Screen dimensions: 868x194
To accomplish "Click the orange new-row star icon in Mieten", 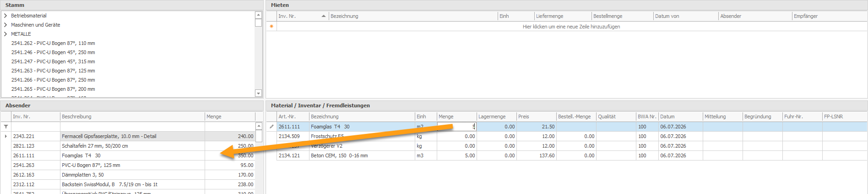I will [x=271, y=27].
